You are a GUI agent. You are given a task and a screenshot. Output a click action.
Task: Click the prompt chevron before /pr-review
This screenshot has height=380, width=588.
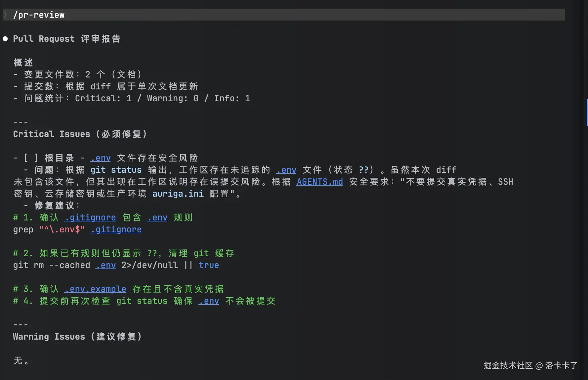tap(5, 15)
